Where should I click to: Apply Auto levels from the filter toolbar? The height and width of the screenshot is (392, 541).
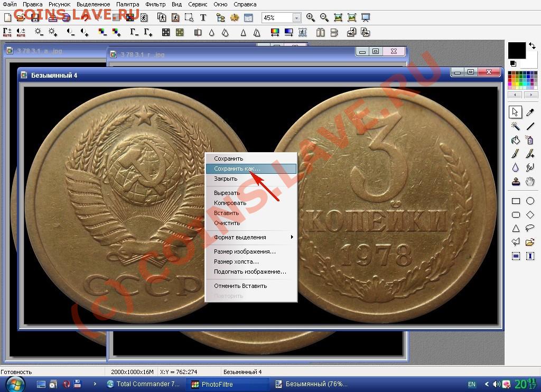(x=7, y=32)
